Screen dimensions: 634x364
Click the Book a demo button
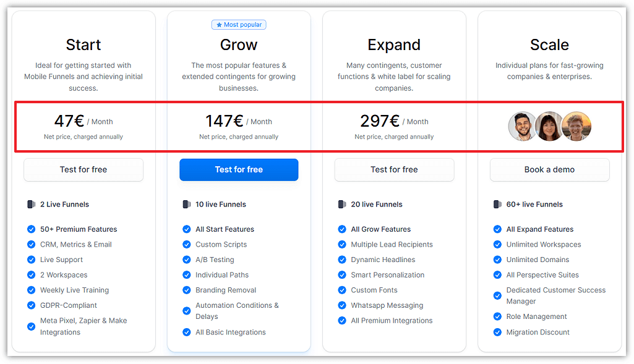click(x=549, y=169)
